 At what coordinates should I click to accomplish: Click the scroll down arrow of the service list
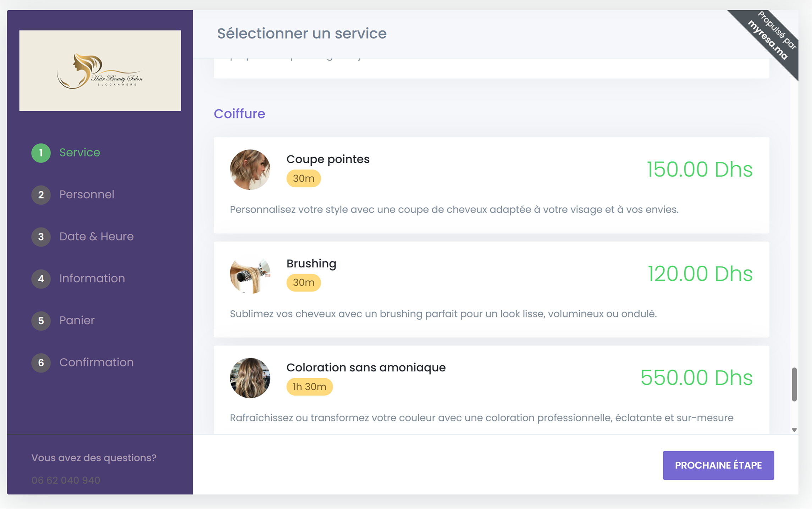794,430
